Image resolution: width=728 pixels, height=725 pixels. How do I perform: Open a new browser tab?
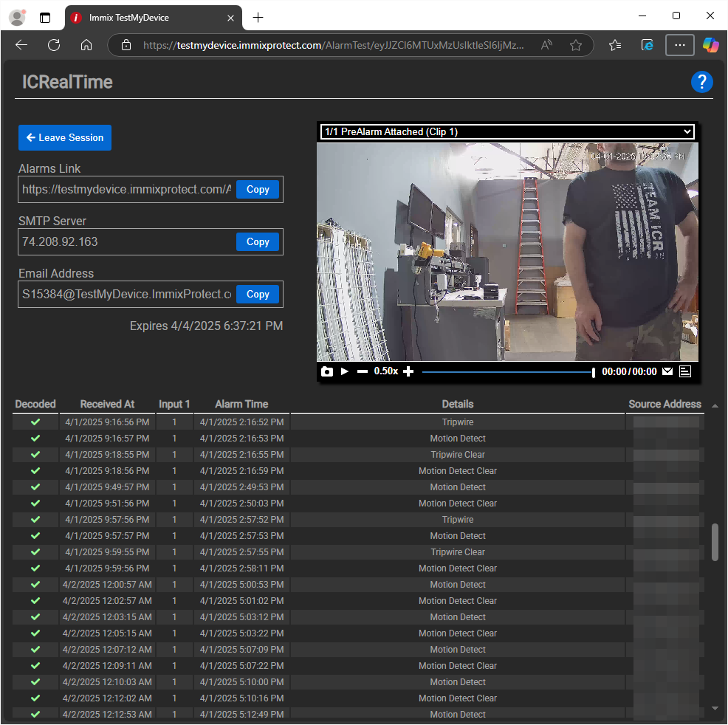[x=258, y=18]
